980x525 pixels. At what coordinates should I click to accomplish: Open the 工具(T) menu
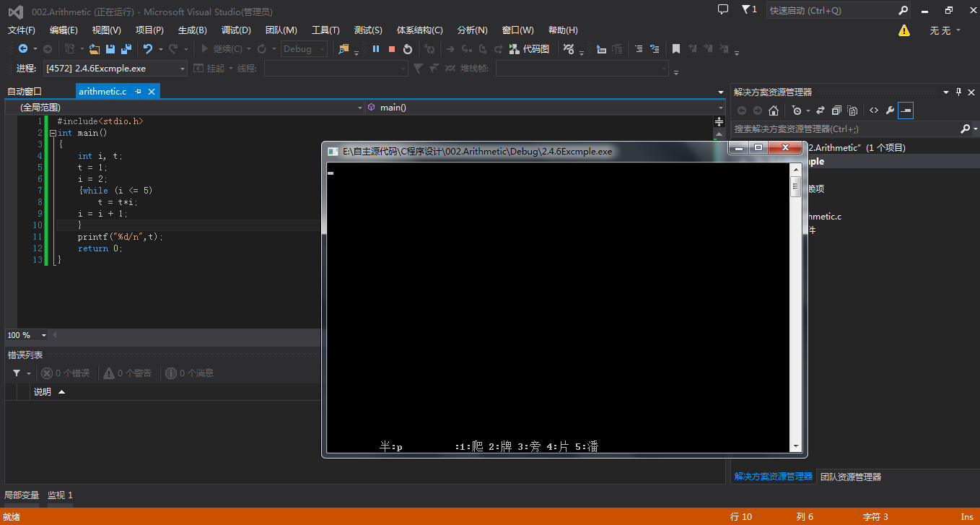[325, 30]
